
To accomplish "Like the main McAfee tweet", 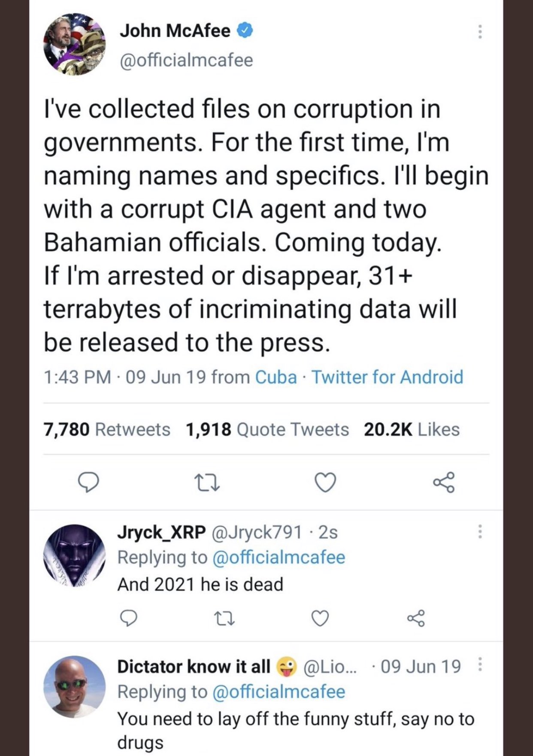I will coord(325,482).
